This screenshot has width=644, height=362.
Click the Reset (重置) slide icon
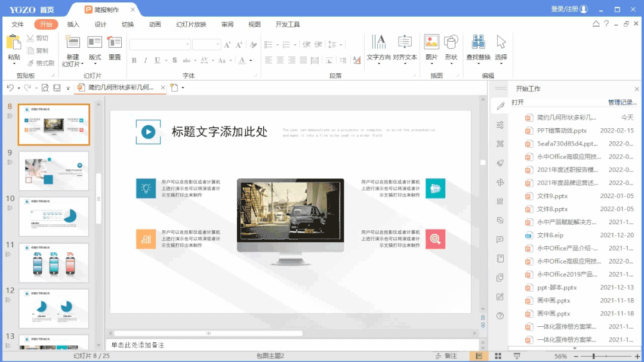point(115,42)
